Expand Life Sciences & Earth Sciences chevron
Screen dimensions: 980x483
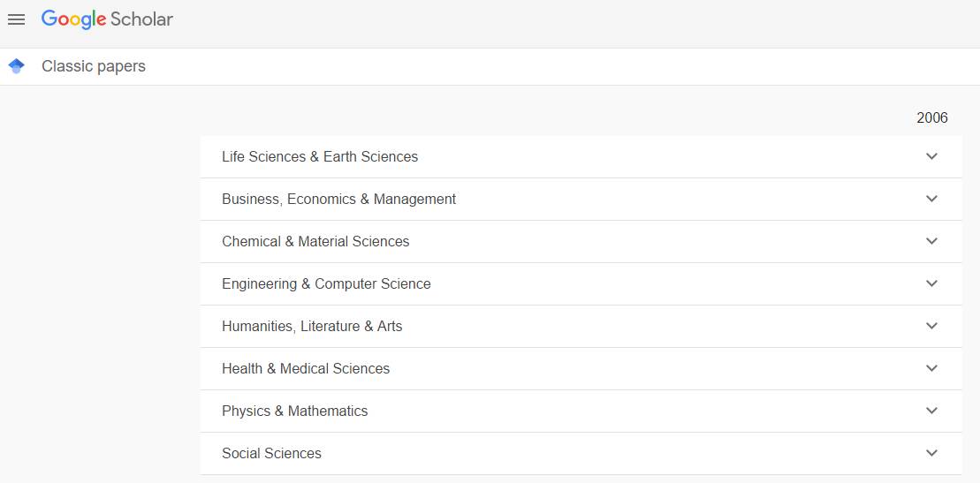click(931, 156)
